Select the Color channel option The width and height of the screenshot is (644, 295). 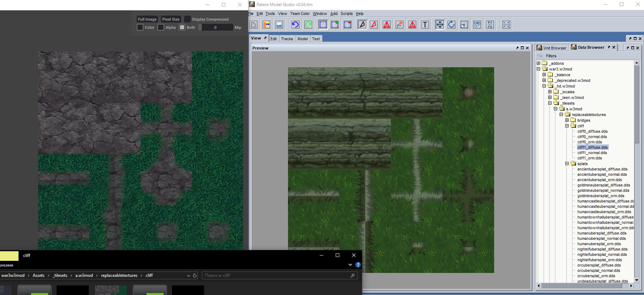tap(140, 27)
